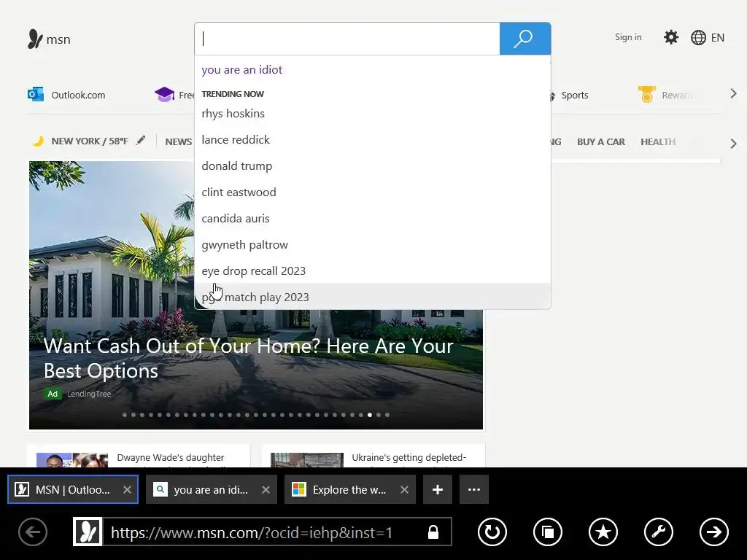This screenshot has height=560, width=747.
Task: Click the LendingTree ad source label
Action: [89, 394]
